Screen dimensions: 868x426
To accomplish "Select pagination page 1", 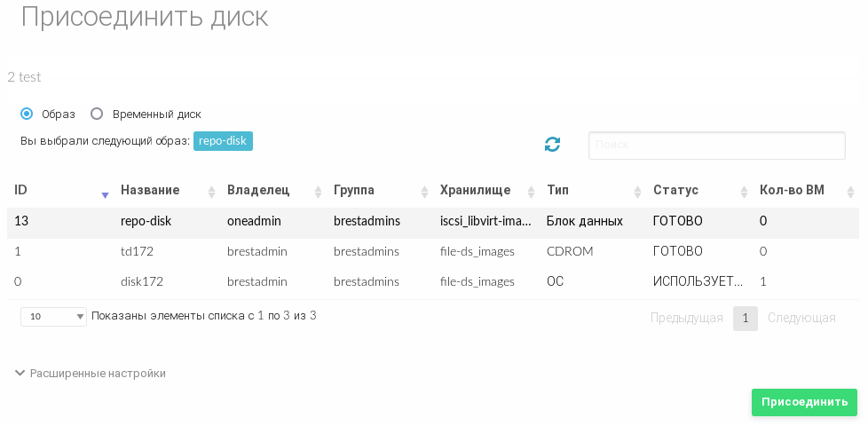I will pyautogui.click(x=745, y=318).
